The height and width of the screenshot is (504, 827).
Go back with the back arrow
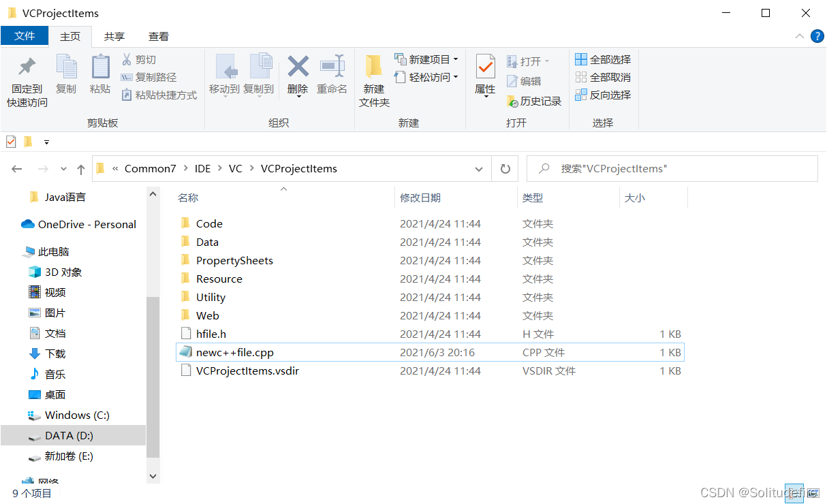pos(17,169)
